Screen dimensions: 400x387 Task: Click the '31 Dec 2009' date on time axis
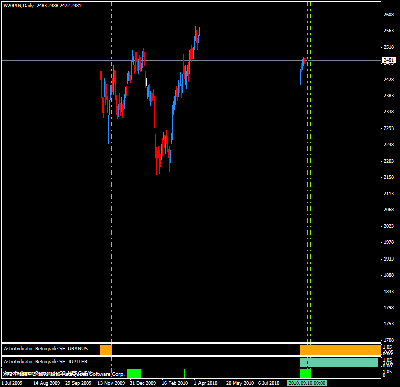pyautogui.click(x=142, y=383)
